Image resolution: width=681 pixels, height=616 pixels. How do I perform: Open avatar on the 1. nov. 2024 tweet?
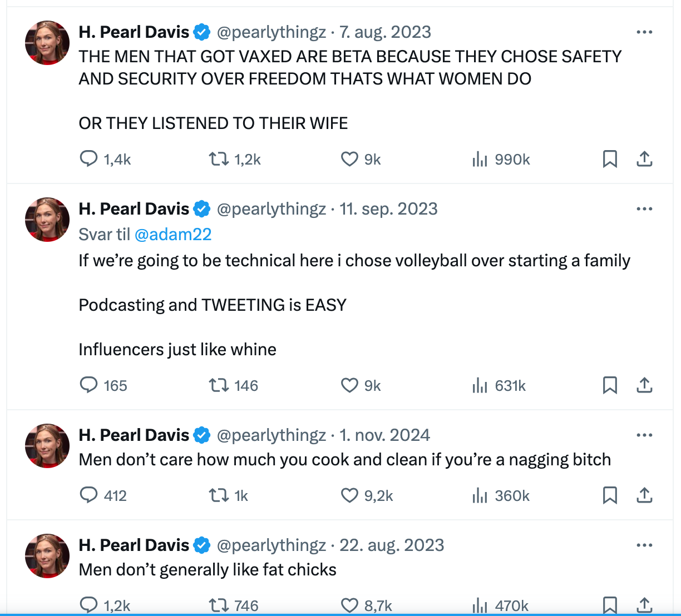tap(47, 446)
